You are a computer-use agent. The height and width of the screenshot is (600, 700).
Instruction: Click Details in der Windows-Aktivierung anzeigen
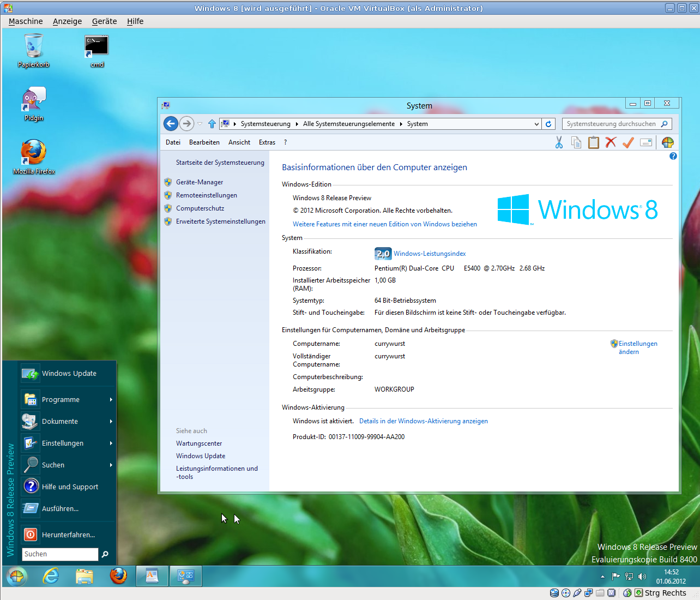[x=424, y=421]
